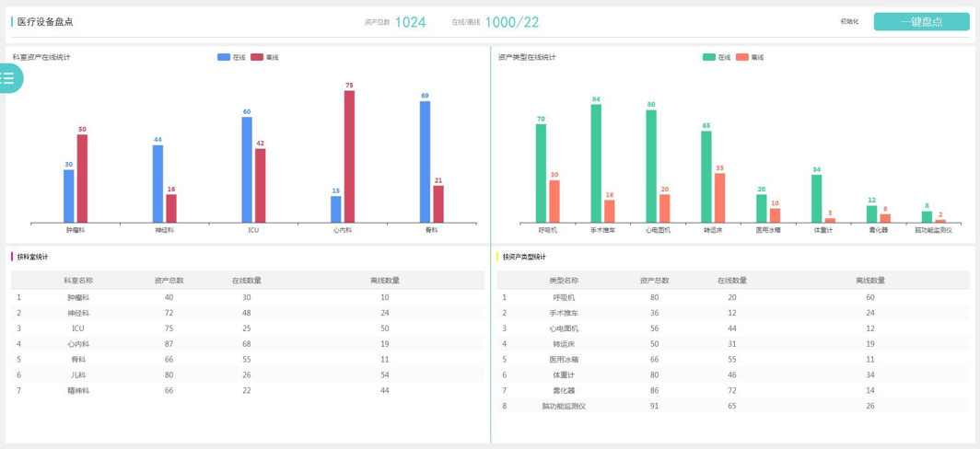
Task: Click the 在线/离线 1000/22 counter in header
Action: 511,22
